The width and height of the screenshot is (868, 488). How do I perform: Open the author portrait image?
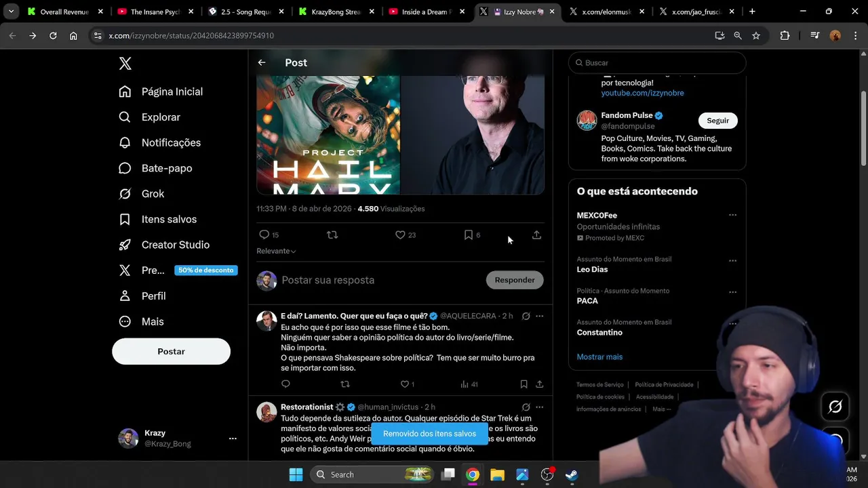coord(473,135)
